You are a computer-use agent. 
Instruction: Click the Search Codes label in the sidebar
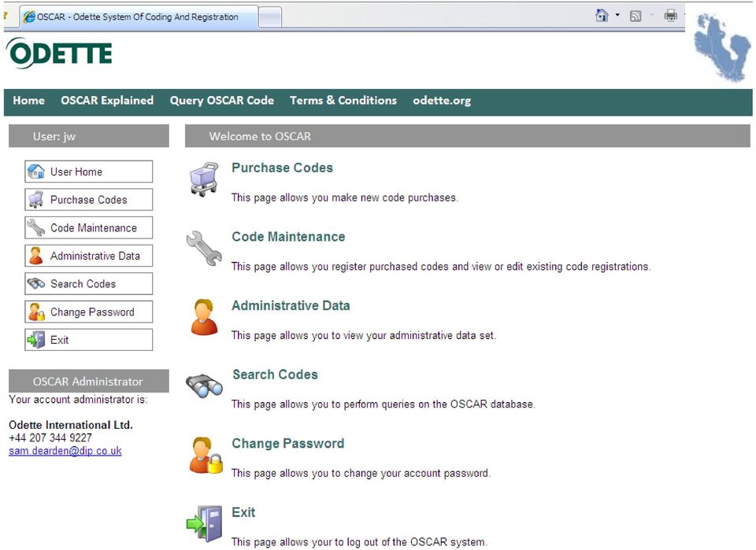pos(83,284)
